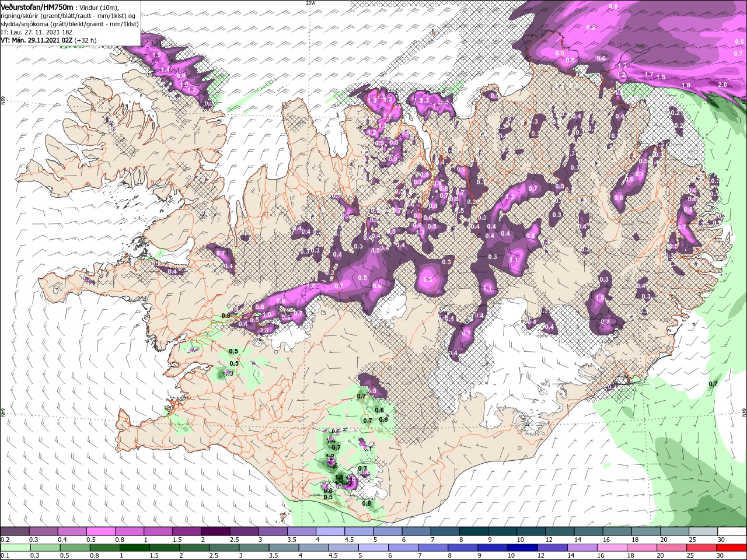Viewport: 747px width, 560px height.
Task: Click the '1.8' value on the northeast snow boundary
Action: 686,85
